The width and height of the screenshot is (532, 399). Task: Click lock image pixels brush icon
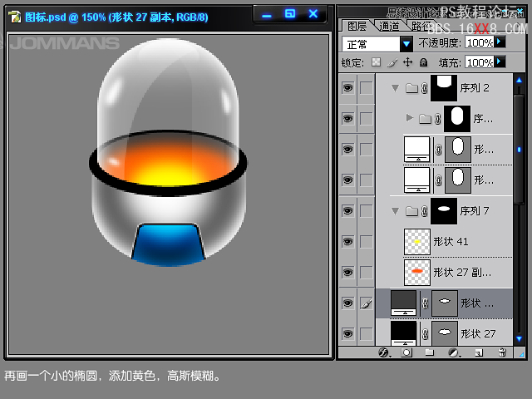[x=392, y=62]
